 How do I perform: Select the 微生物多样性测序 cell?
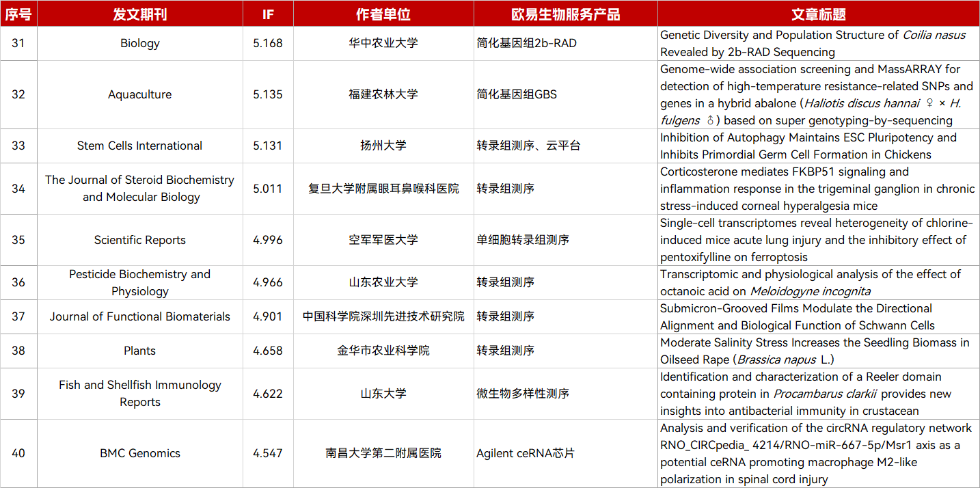[x=566, y=394]
